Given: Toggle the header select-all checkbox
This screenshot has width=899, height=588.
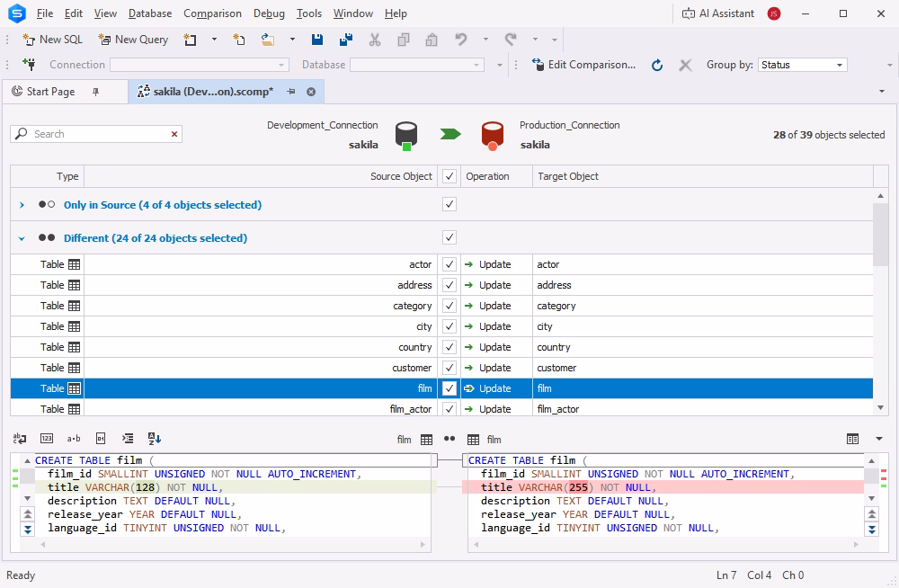Looking at the screenshot, I should [x=449, y=176].
